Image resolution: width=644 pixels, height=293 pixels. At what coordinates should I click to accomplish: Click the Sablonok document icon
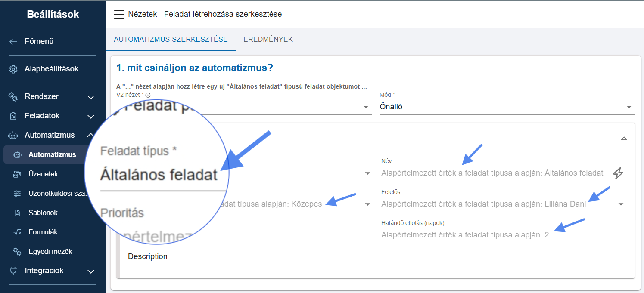pyautogui.click(x=17, y=213)
